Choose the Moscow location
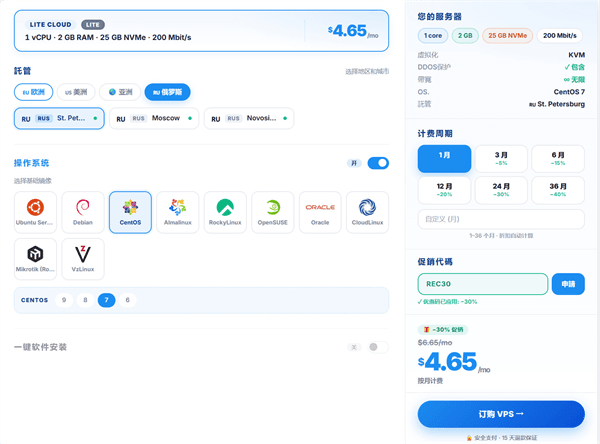Viewport: 600px width, 444px height. (x=154, y=119)
